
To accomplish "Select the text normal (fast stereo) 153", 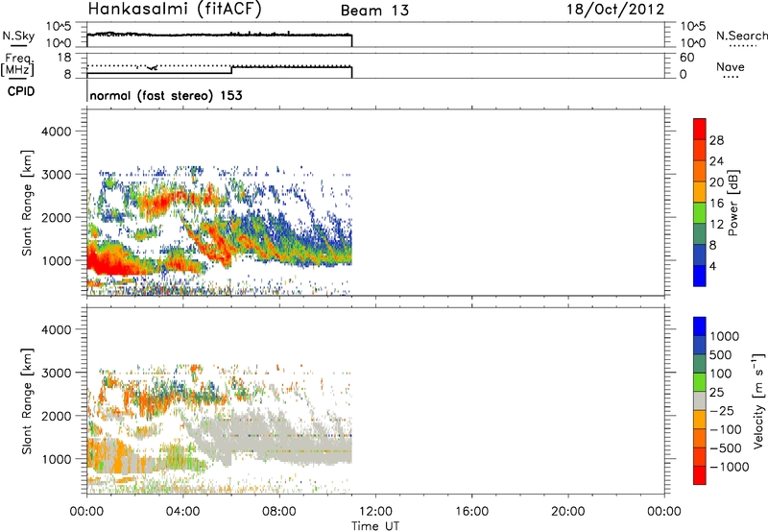I will 166,95.
